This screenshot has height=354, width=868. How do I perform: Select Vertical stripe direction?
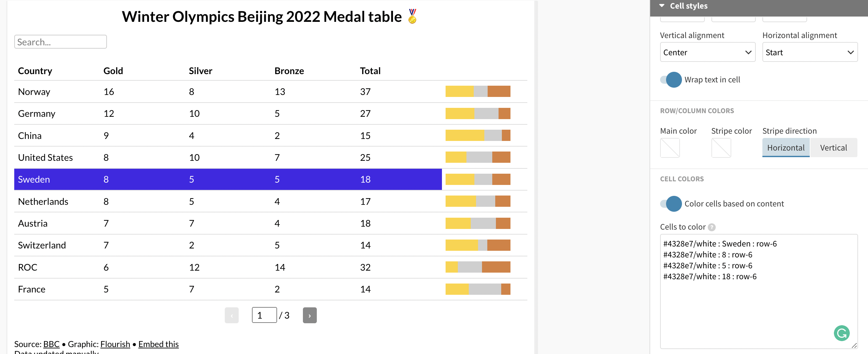833,148
